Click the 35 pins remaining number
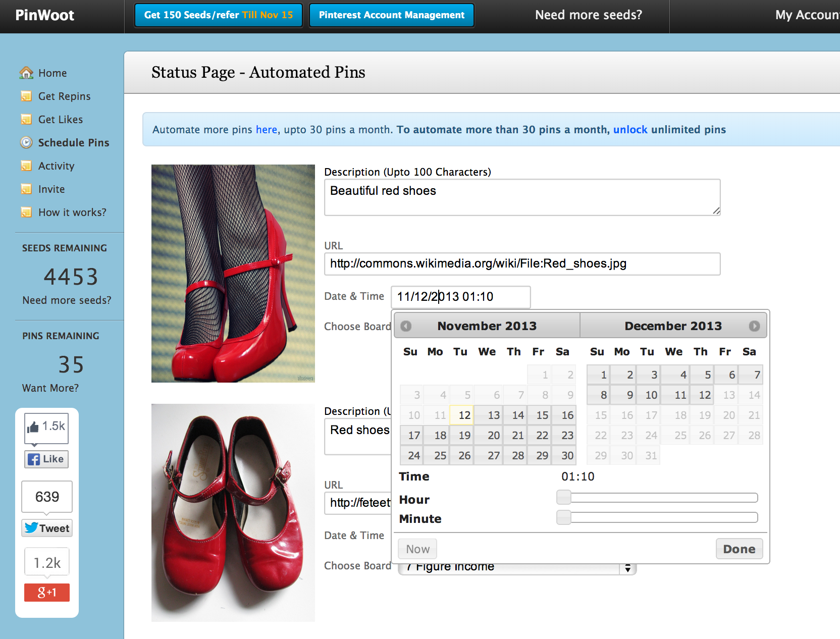 (x=71, y=365)
